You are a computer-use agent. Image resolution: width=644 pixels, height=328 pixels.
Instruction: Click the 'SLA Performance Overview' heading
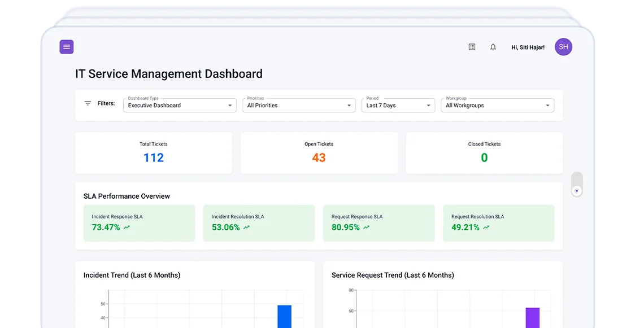point(127,196)
